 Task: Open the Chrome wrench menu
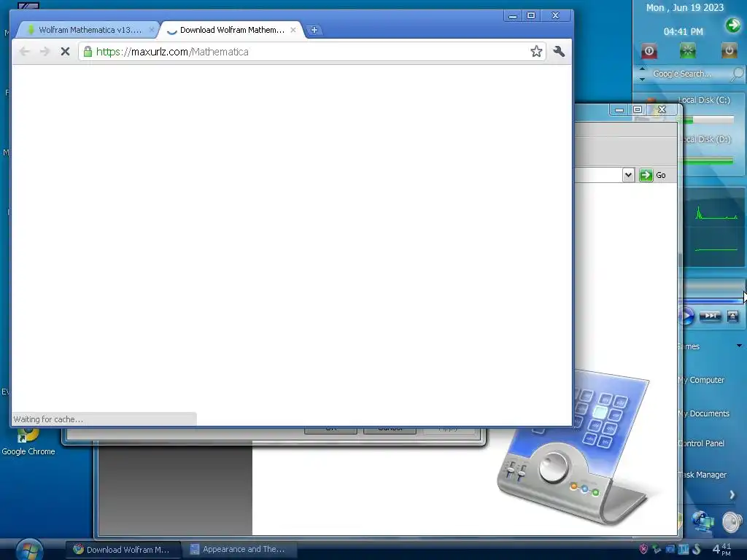(x=559, y=52)
